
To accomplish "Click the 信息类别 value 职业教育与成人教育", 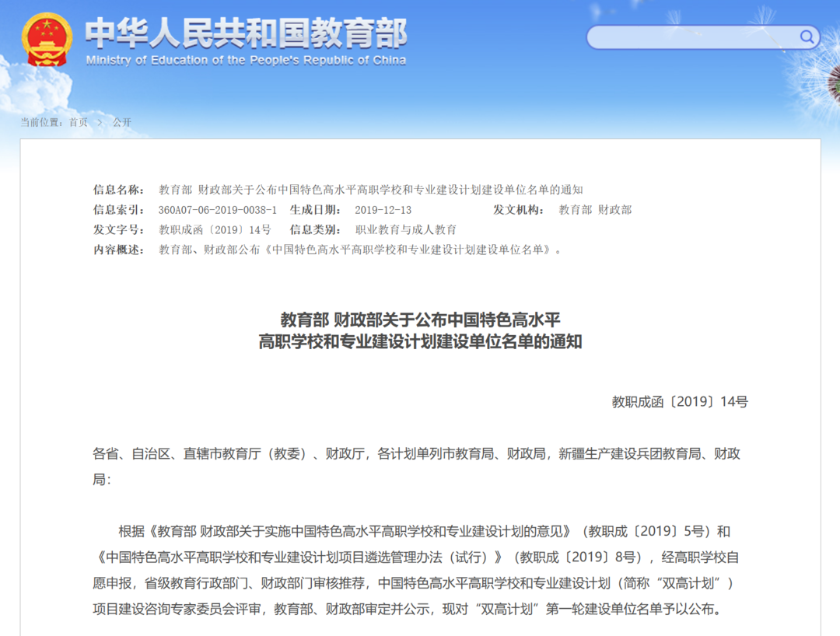I will click(405, 230).
